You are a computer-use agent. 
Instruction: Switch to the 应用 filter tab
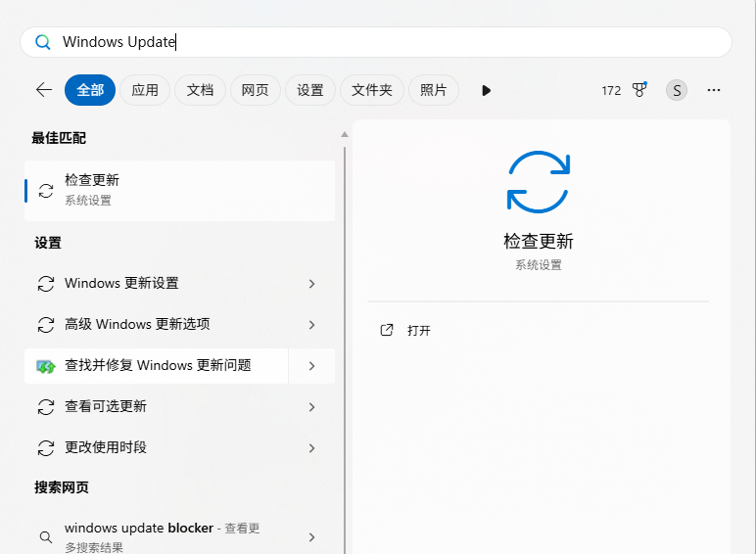[x=145, y=90]
